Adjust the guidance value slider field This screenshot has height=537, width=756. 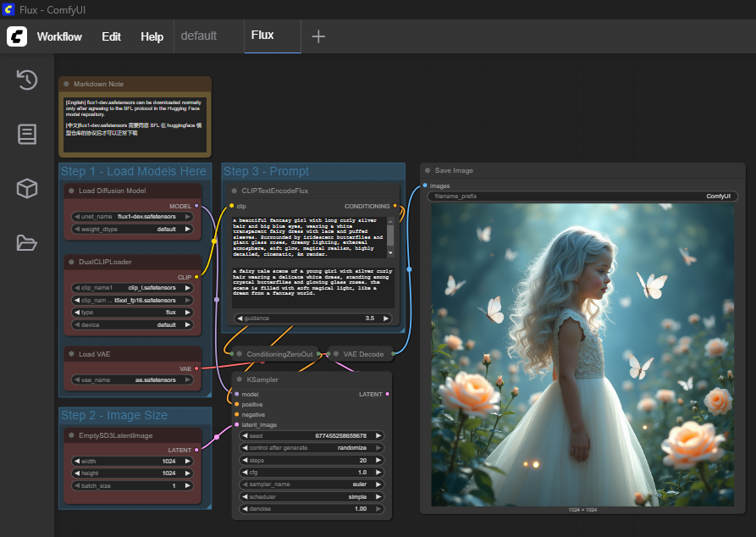(x=312, y=318)
